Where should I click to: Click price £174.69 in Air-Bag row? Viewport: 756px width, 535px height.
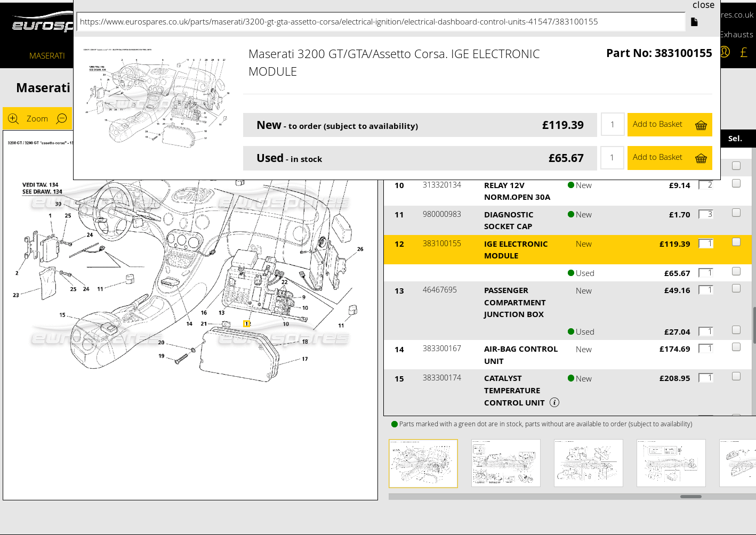[x=674, y=349]
